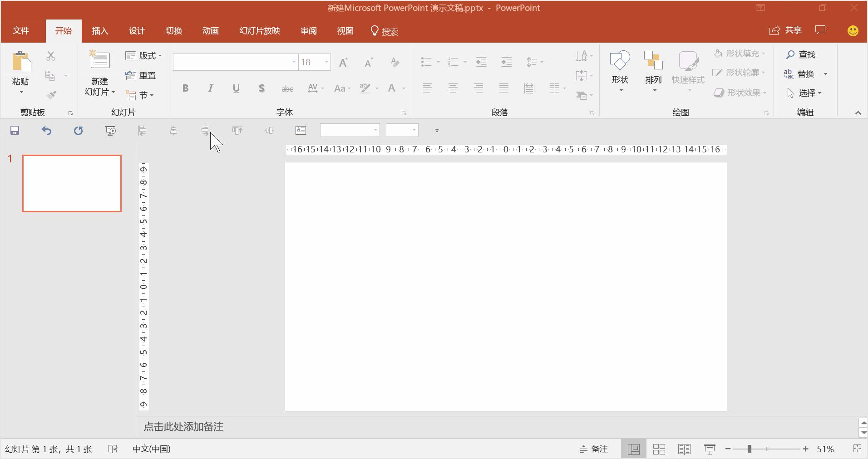Switch to slide sorter view icon
The height and width of the screenshot is (459, 868).
pos(658,449)
